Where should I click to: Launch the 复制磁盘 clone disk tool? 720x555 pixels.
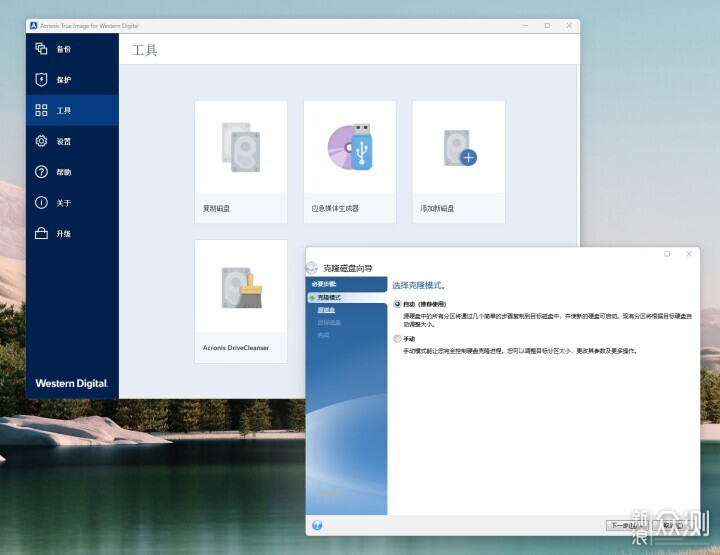click(241, 162)
